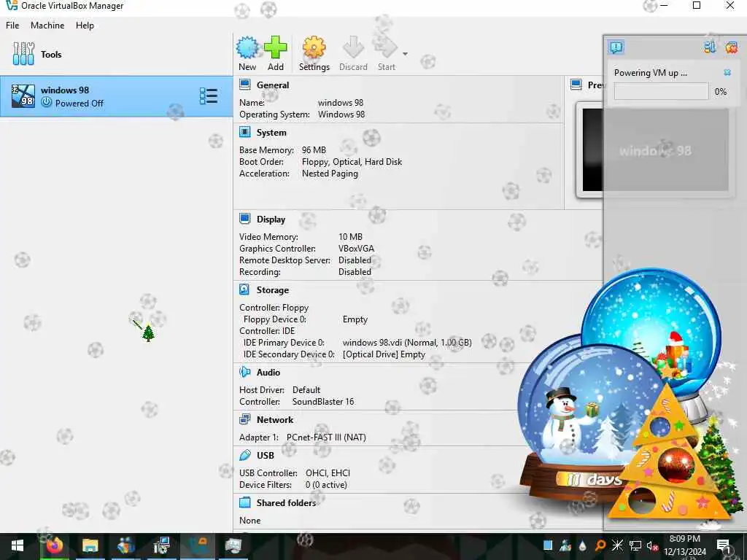
Task: Click the muted volume tray icon
Action: (652, 545)
